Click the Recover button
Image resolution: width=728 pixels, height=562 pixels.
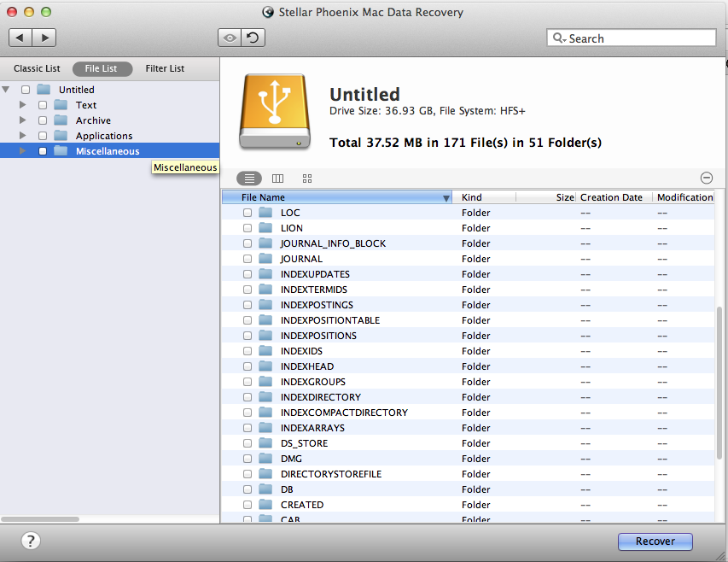tap(655, 542)
